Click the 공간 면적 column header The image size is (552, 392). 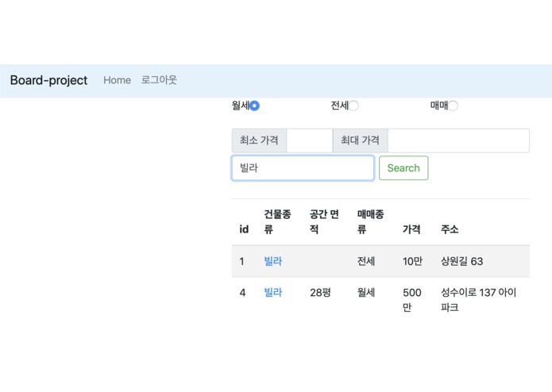click(324, 221)
